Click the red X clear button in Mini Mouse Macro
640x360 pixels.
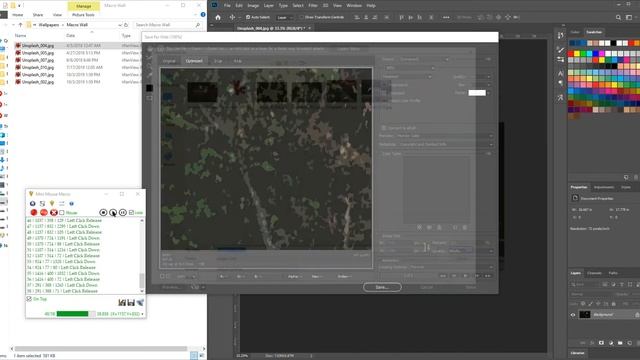click(53, 212)
